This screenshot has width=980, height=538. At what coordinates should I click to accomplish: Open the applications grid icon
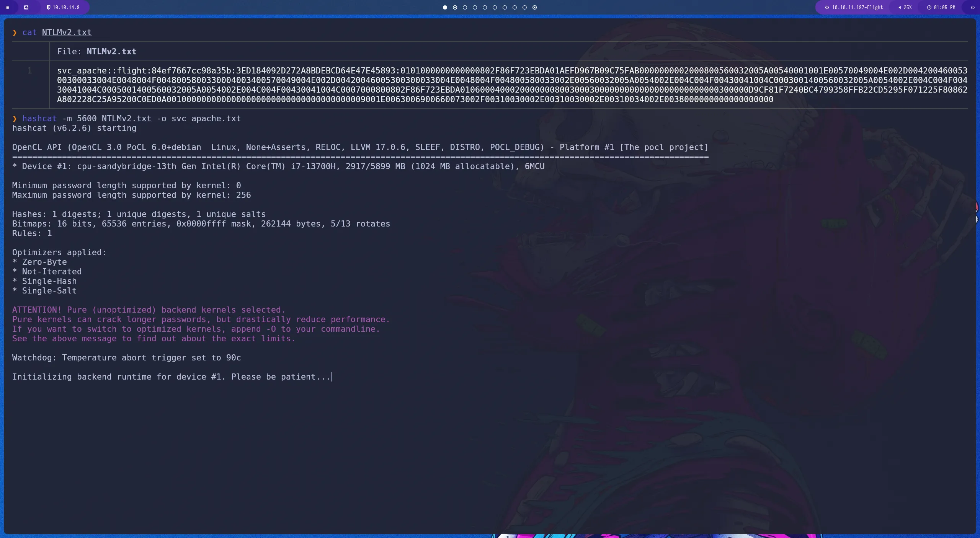click(x=7, y=7)
